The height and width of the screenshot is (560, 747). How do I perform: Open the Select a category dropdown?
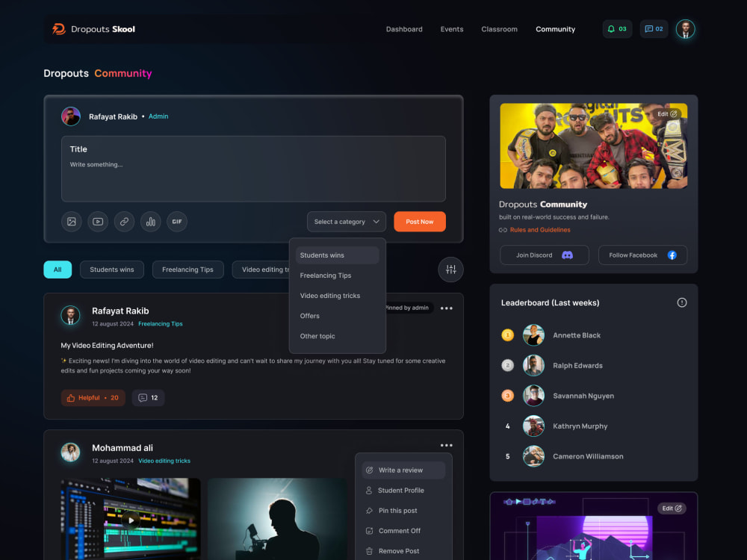[x=347, y=222]
